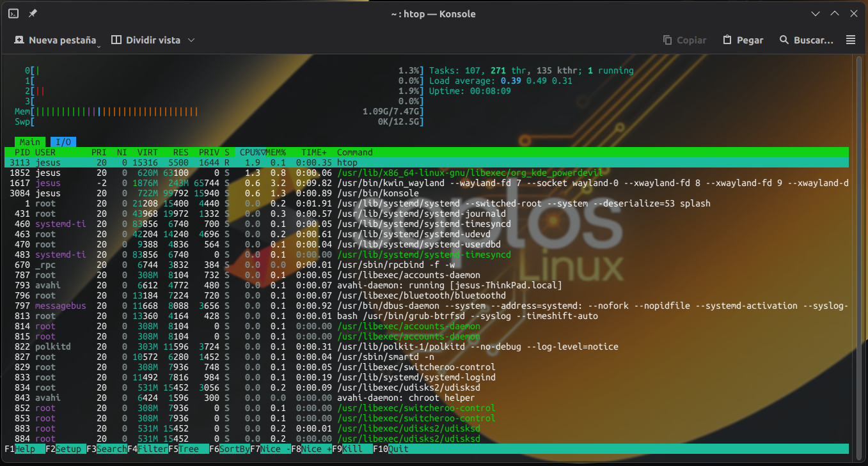Toggle F5 Tree view
Image resolution: width=868 pixels, height=466 pixels.
coord(189,449)
